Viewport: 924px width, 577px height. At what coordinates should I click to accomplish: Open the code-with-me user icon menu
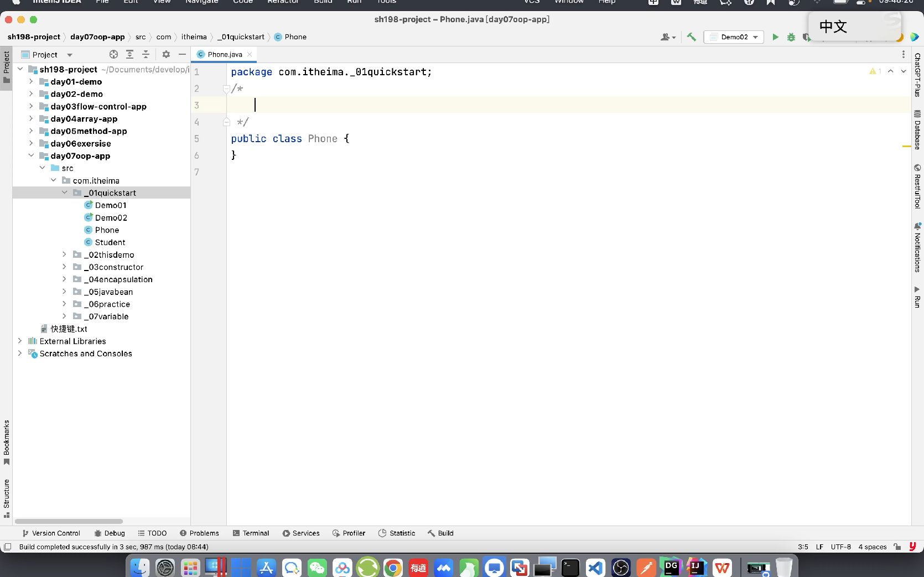[668, 37]
